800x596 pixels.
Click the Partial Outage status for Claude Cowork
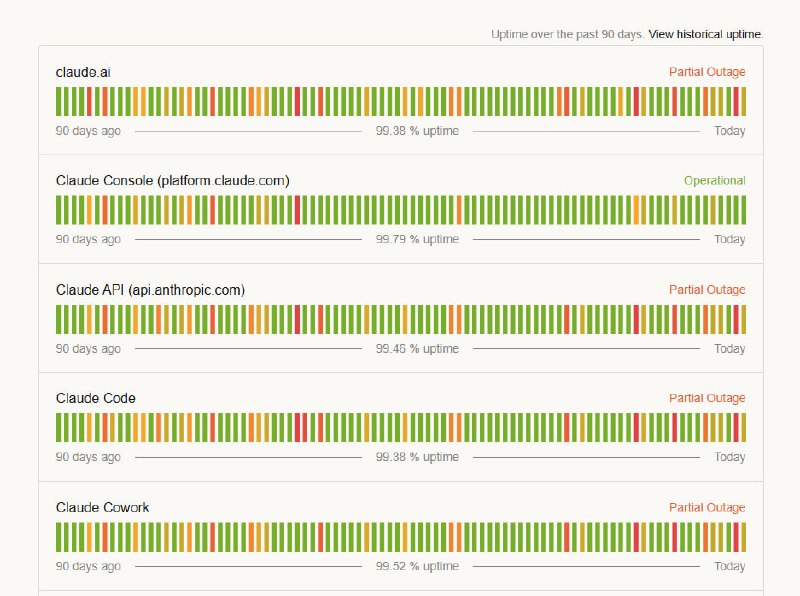pos(707,508)
